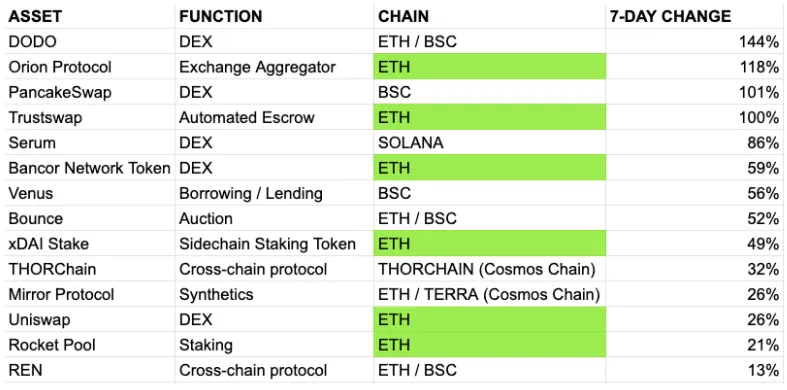Select the THORCHAIN (Cosmos Chain) cell
Screen dimensions: 787x390
(489, 270)
